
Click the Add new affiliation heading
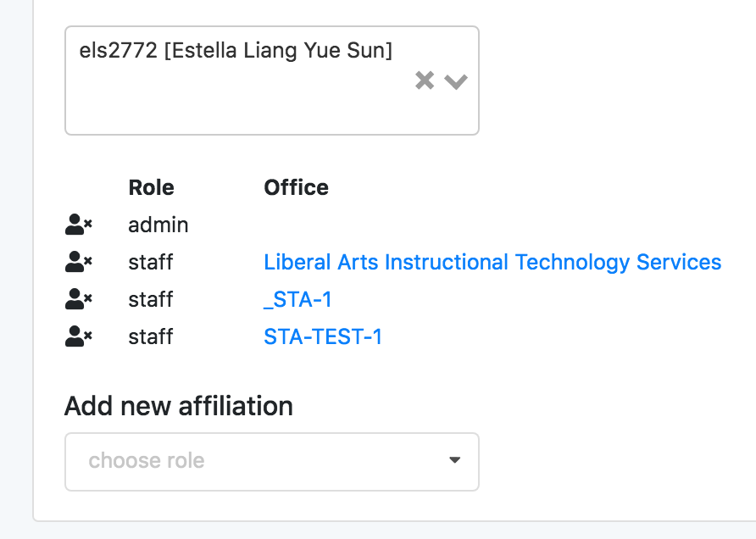tap(178, 405)
